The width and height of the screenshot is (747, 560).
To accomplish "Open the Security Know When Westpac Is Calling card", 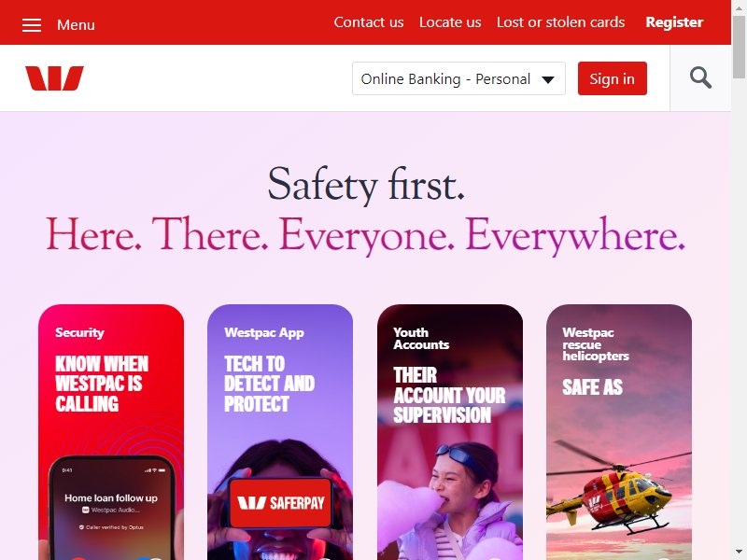I will [x=111, y=432].
